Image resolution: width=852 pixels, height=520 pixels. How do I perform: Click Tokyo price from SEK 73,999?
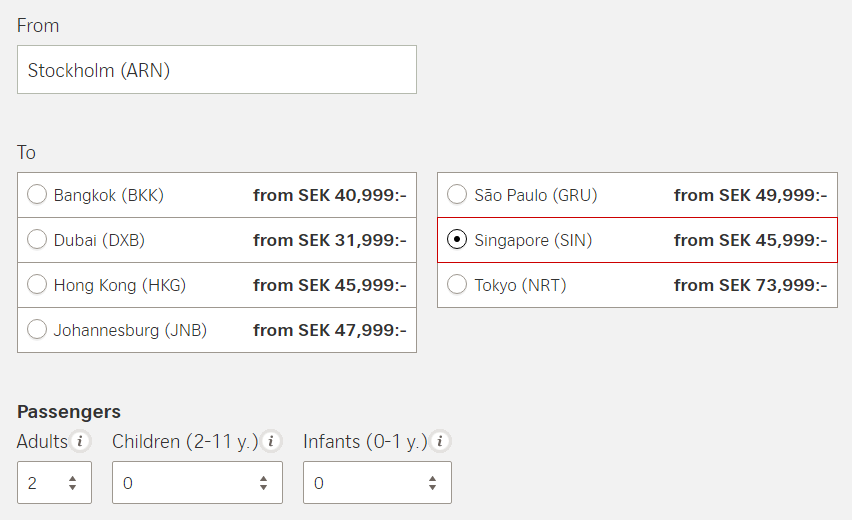tap(750, 285)
